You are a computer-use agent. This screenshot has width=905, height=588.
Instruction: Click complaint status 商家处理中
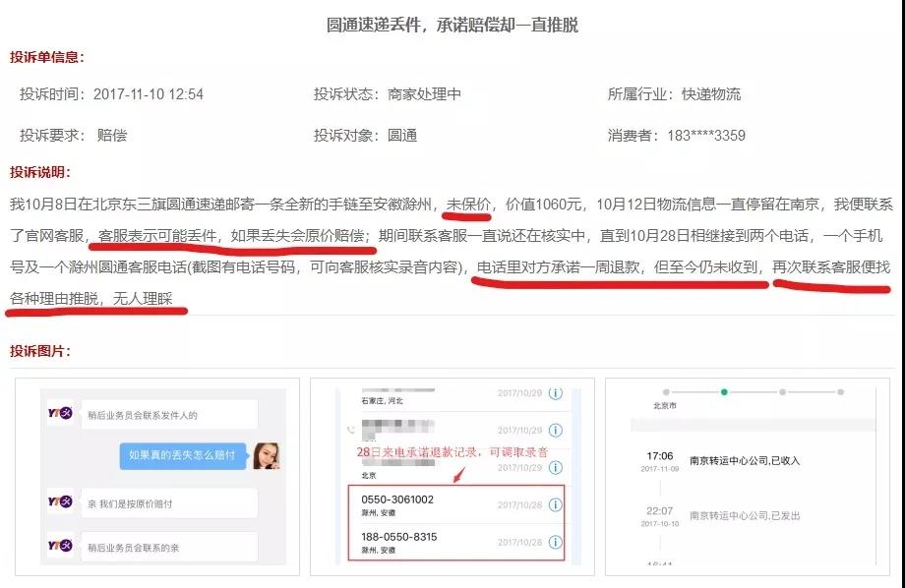pos(424,94)
